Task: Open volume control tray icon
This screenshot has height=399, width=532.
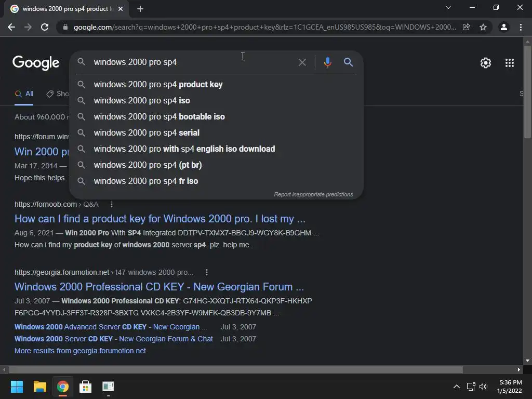Action: coord(483,387)
